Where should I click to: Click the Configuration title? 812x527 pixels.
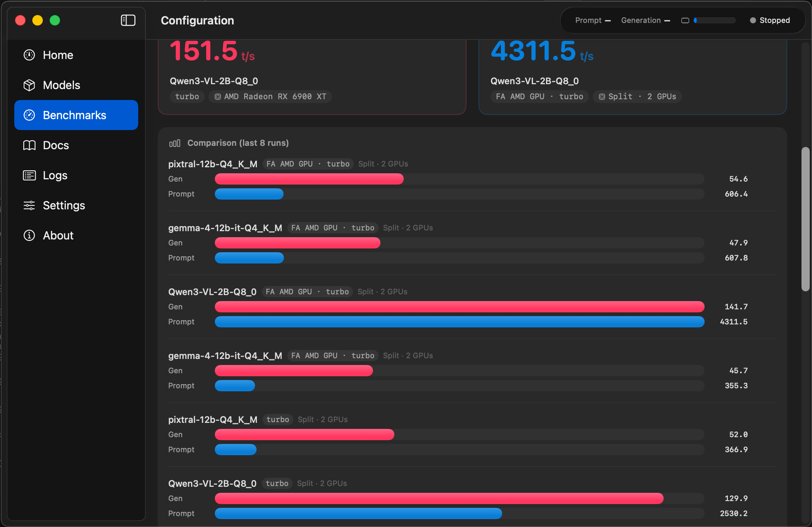click(198, 20)
